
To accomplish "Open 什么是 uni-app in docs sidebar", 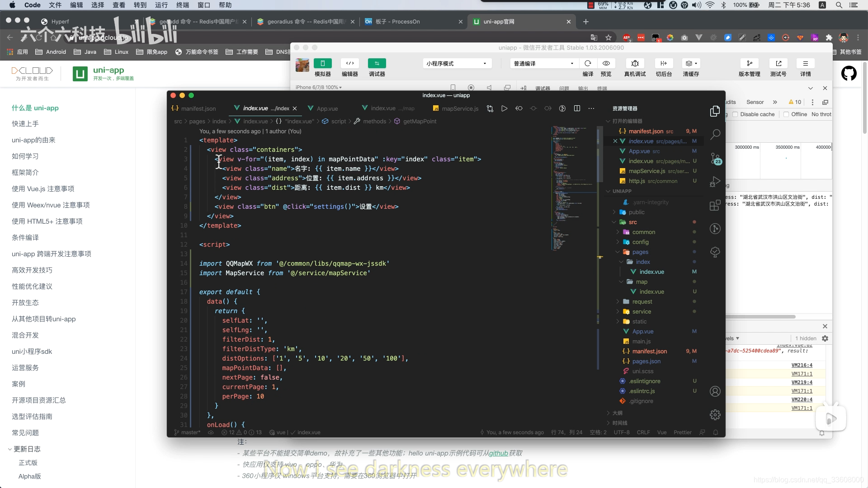I will 35,108.
